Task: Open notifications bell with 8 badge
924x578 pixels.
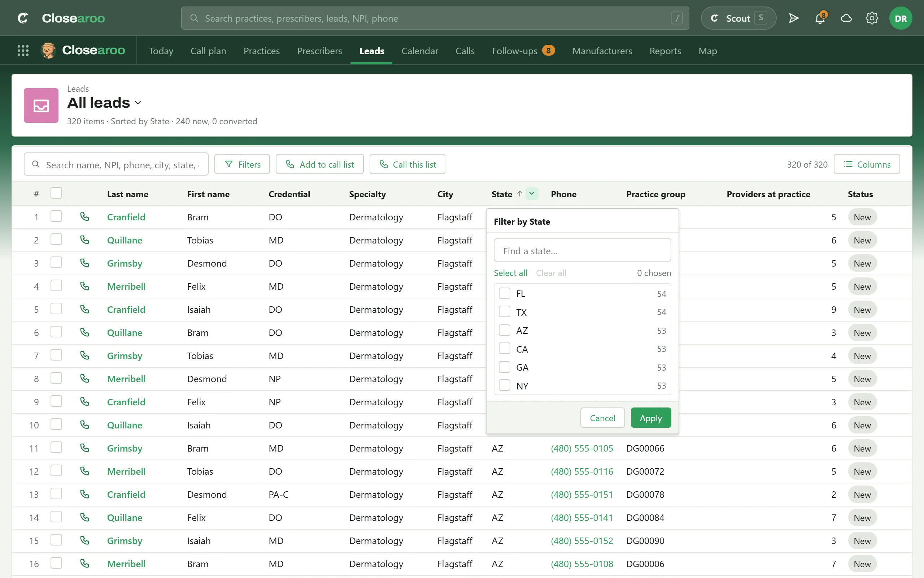Action: pyautogui.click(x=820, y=18)
